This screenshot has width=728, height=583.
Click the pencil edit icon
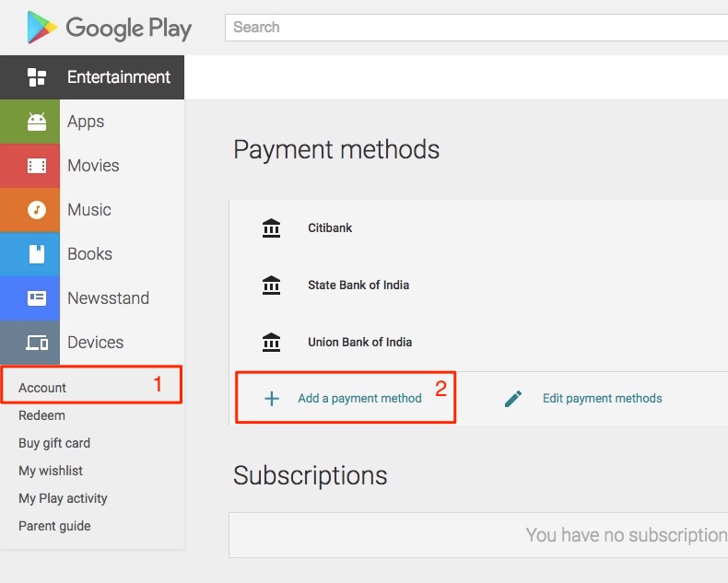tap(513, 398)
